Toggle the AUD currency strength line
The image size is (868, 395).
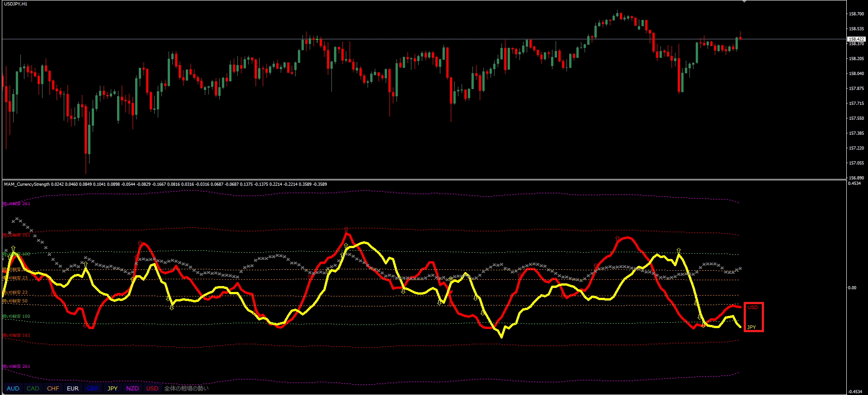(x=13, y=388)
